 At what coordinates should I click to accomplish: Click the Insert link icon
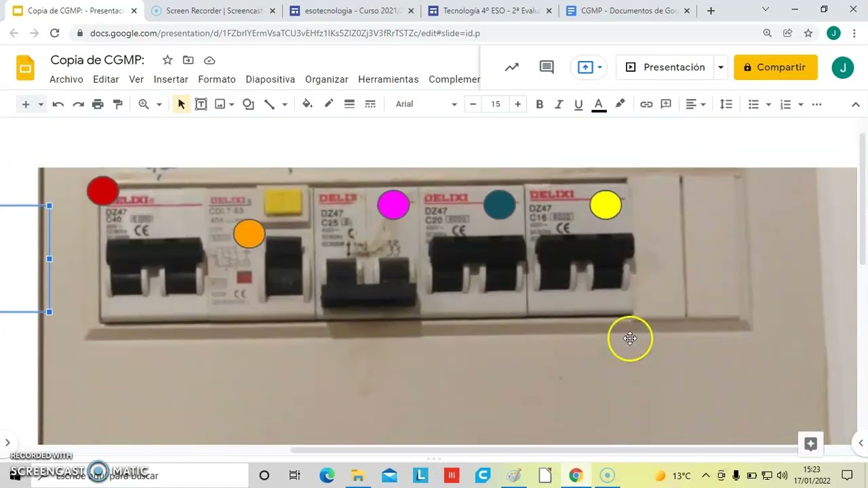646,104
